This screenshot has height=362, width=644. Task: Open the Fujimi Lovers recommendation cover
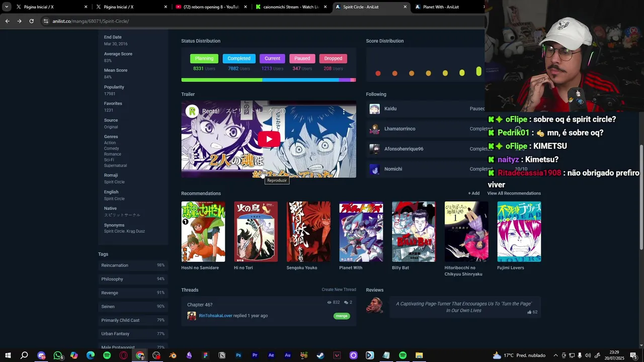coord(519,232)
